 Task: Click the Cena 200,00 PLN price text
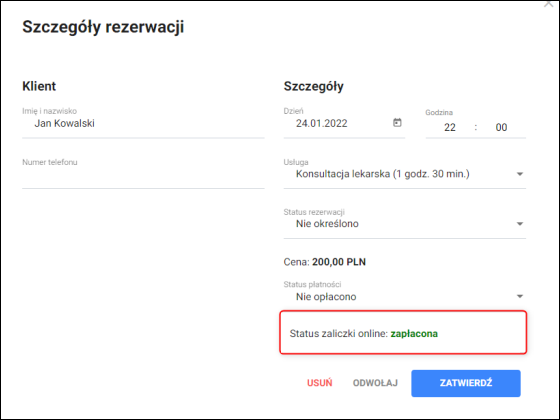coord(325,262)
